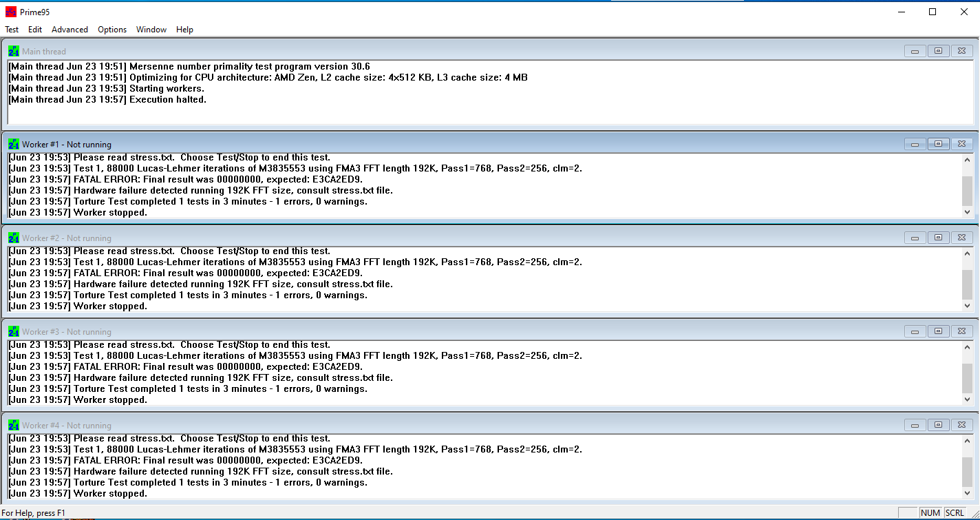Click the Prime95 app icon in title bar
The height and width of the screenshot is (520, 980).
tap(11, 12)
